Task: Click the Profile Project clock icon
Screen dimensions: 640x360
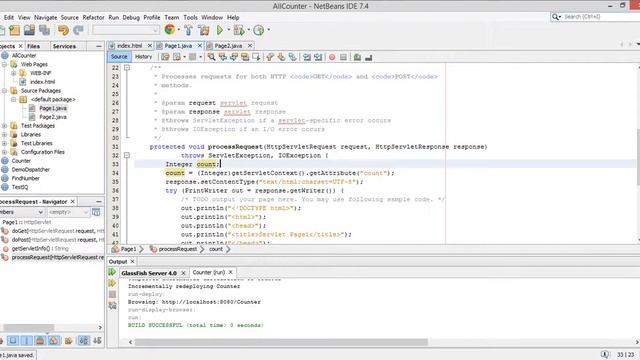Action: (x=258, y=30)
